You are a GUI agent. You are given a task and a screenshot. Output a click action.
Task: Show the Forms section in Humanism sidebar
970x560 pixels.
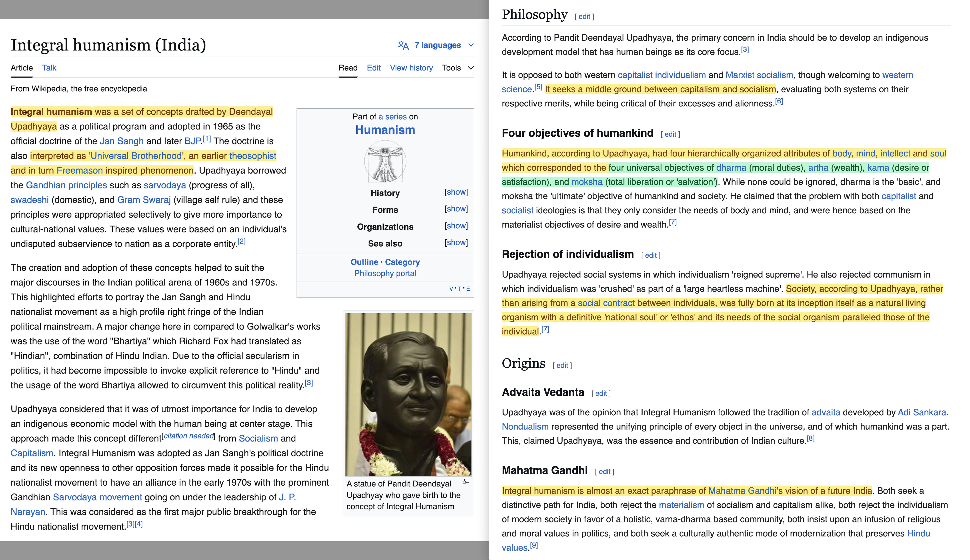coord(456,209)
